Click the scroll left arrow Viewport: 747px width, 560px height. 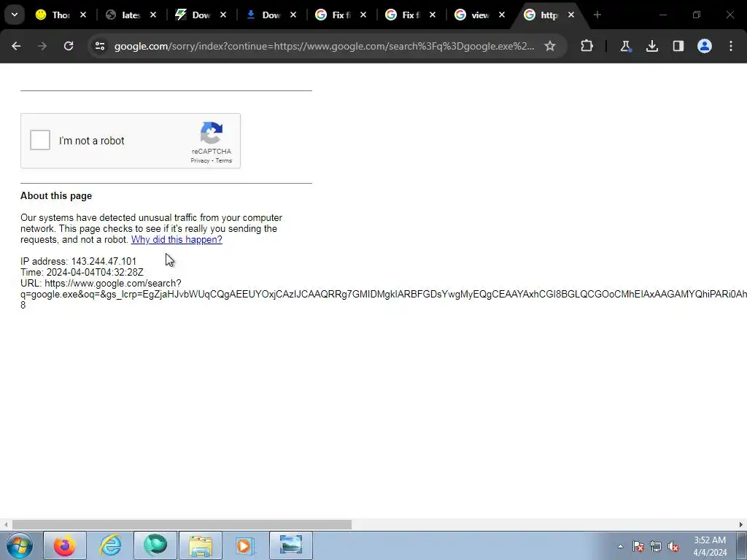tap(5, 524)
